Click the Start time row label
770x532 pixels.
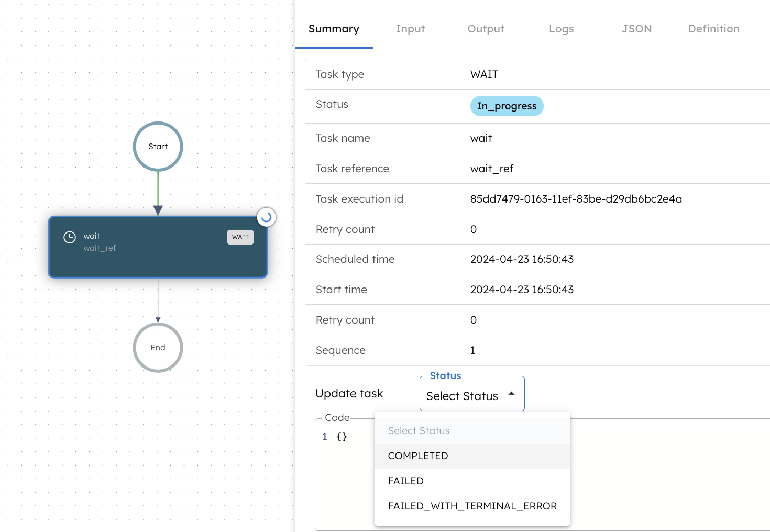coord(341,290)
